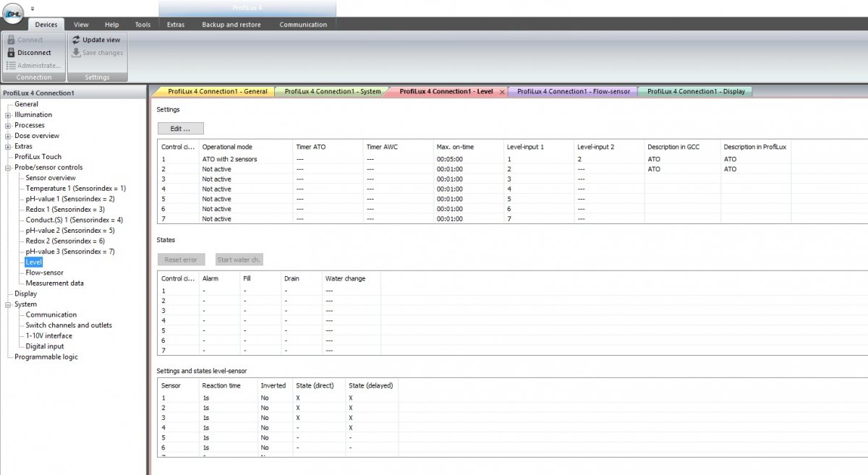
Task: Click the Update view refresh icon
Action: pyautogui.click(x=76, y=40)
